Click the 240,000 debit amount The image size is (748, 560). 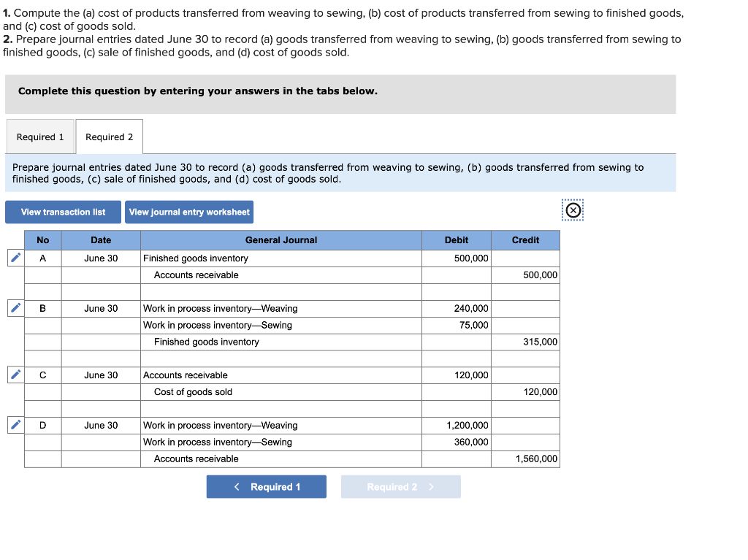pyautogui.click(x=457, y=309)
